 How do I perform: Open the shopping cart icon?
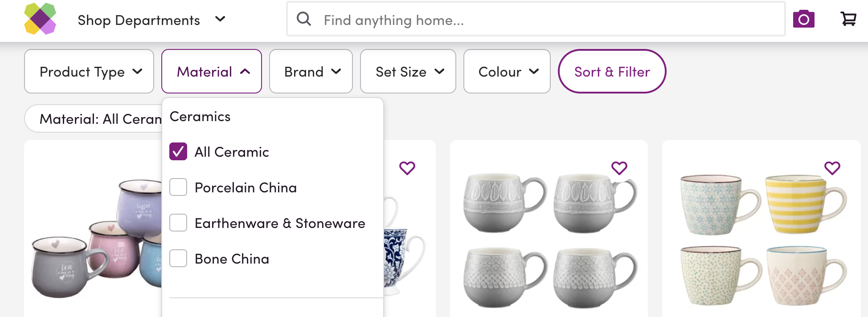tap(848, 19)
